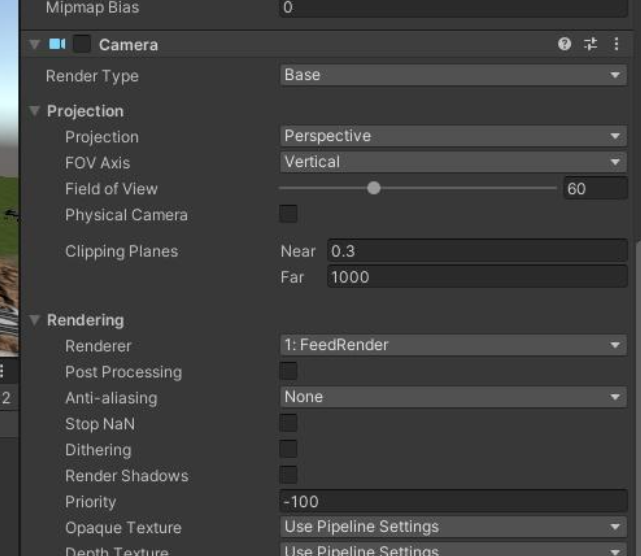Click the Near clipping plane field
The height and width of the screenshot is (556, 641).
476,251
